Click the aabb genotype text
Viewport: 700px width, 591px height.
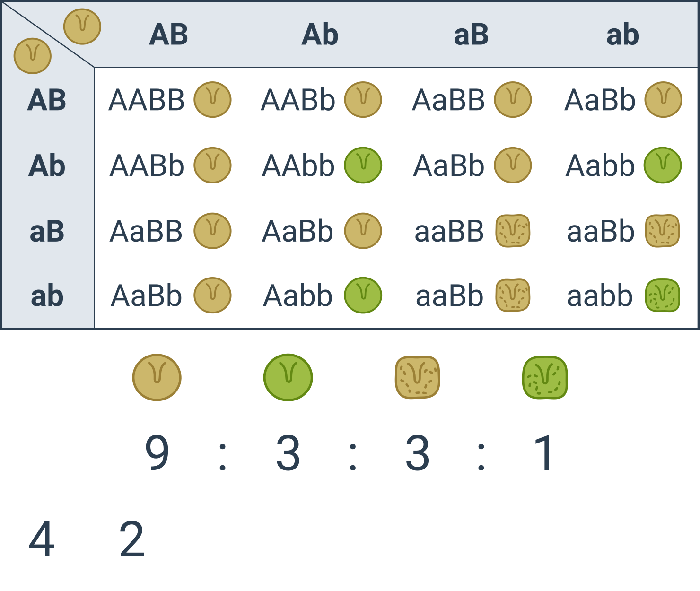tap(600, 296)
